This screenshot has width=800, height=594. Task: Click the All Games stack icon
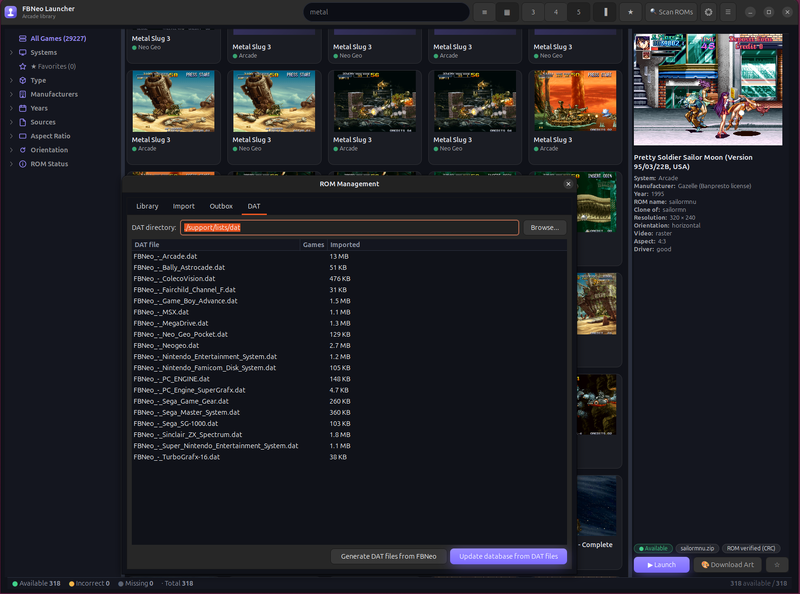click(22, 38)
